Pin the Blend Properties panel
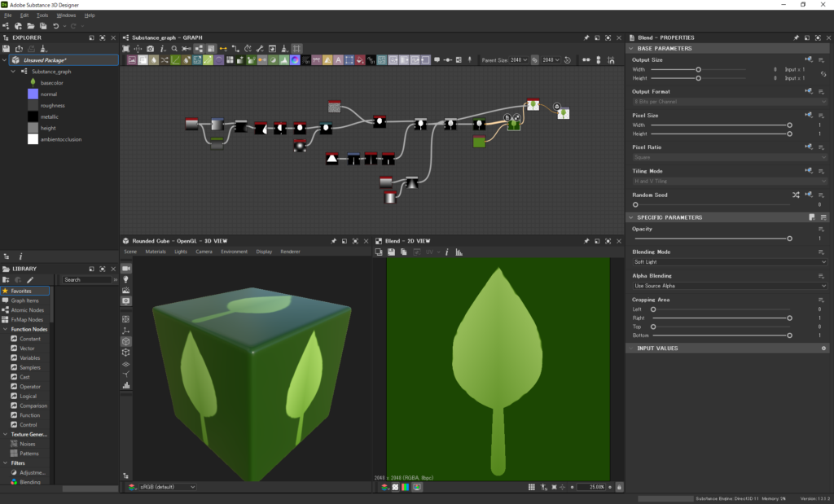The width and height of the screenshot is (834, 504). pos(797,37)
